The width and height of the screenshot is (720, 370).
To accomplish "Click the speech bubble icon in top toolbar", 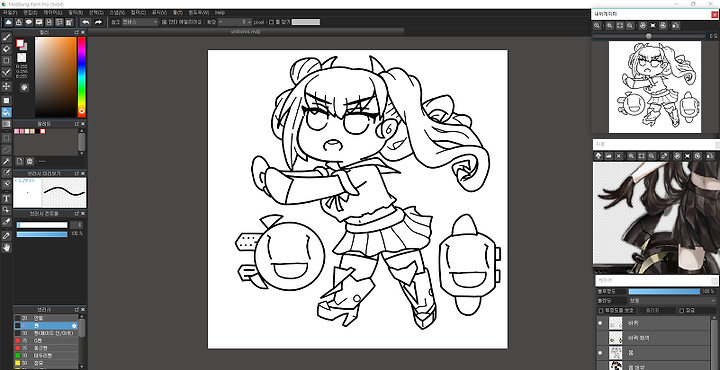I will (x=28, y=22).
